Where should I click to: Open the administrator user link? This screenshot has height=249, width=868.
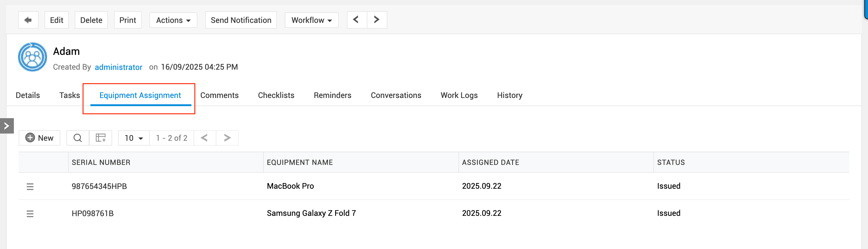pyautogui.click(x=119, y=67)
